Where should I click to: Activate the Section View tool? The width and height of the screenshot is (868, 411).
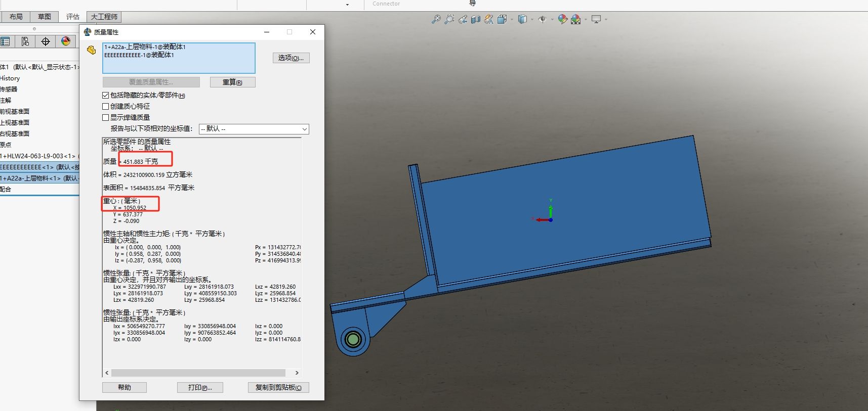tap(476, 20)
